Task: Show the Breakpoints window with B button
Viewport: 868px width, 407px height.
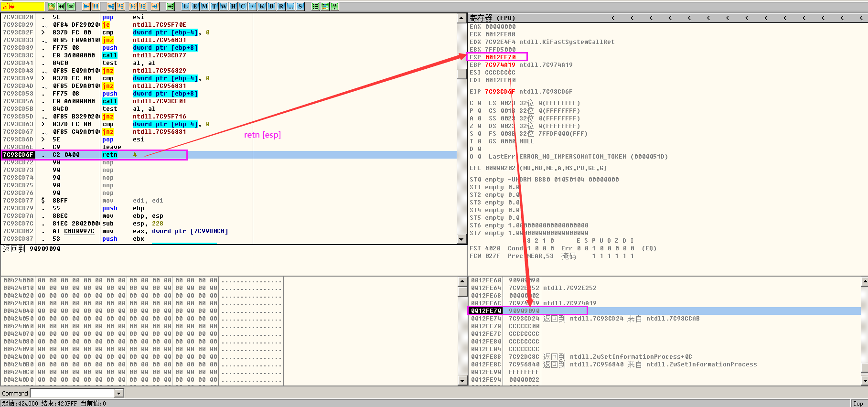Action: pyautogui.click(x=271, y=6)
